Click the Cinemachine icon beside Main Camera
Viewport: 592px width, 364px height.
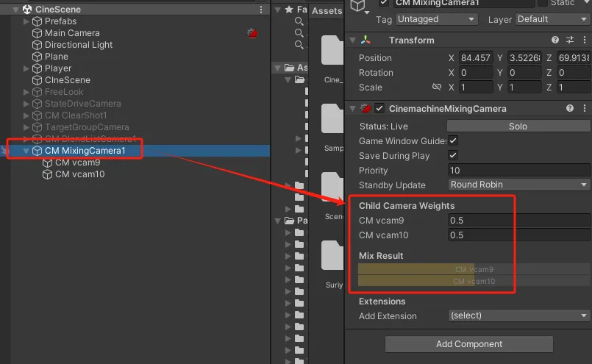[252, 33]
